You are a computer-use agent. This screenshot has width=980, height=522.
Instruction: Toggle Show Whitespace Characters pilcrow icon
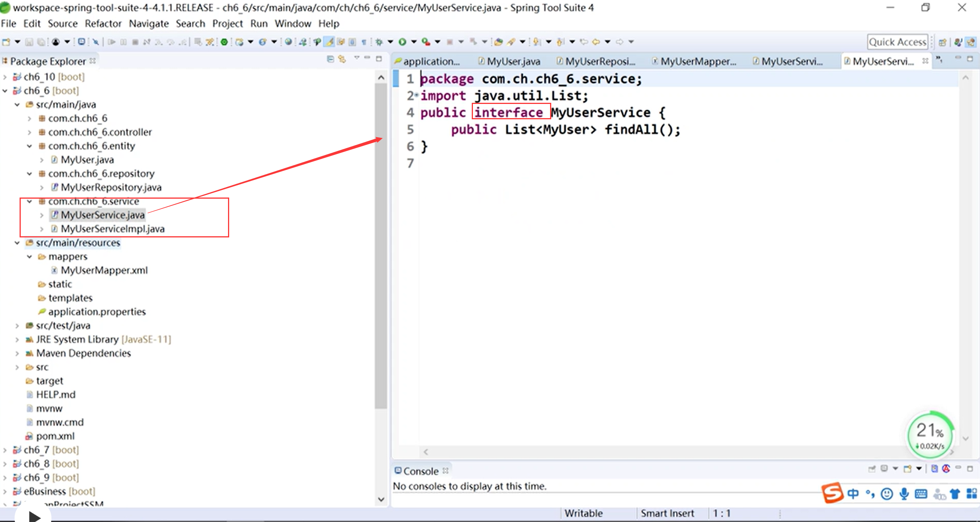coord(364,42)
